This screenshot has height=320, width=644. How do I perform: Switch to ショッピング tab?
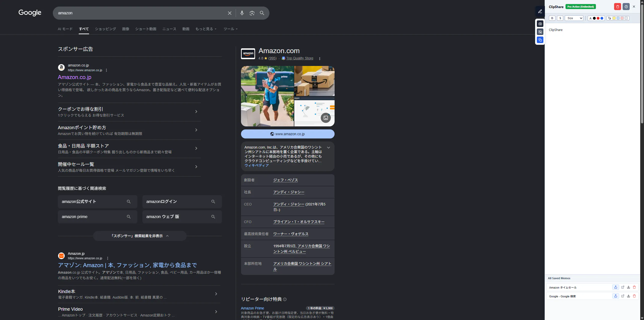click(x=105, y=29)
